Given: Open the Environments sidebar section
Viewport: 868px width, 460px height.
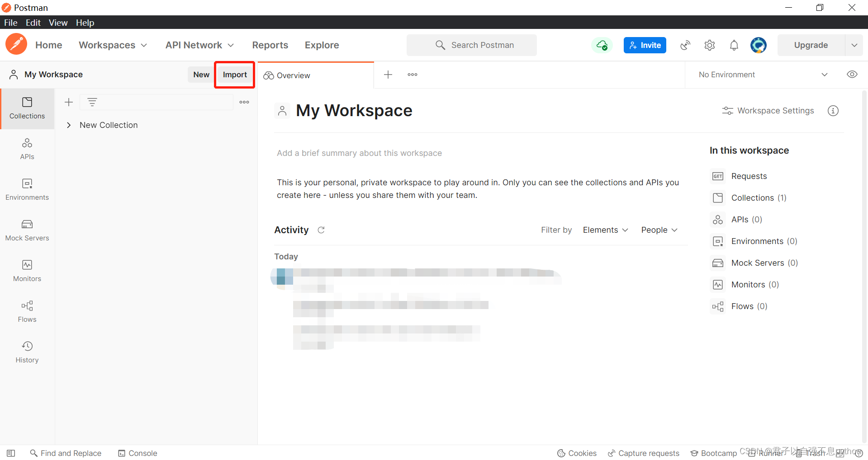Looking at the screenshot, I should (x=27, y=190).
